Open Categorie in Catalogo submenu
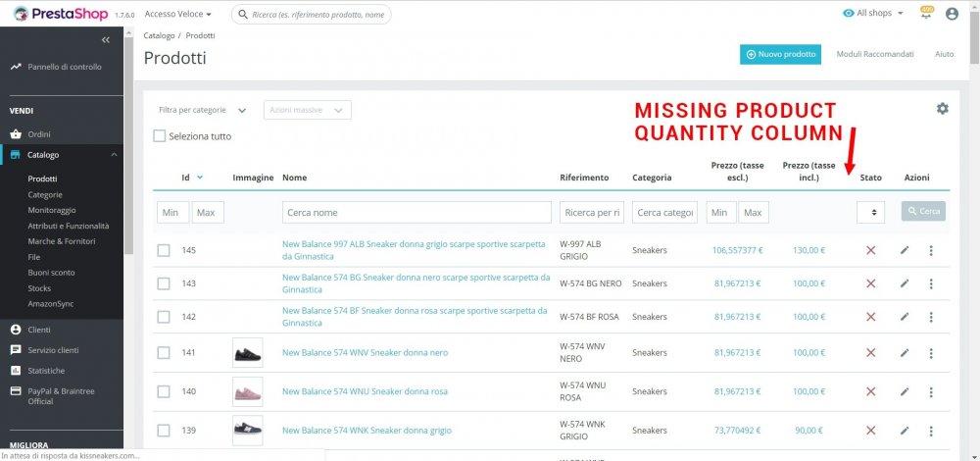The height and width of the screenshot is (461, 980). 45,194
